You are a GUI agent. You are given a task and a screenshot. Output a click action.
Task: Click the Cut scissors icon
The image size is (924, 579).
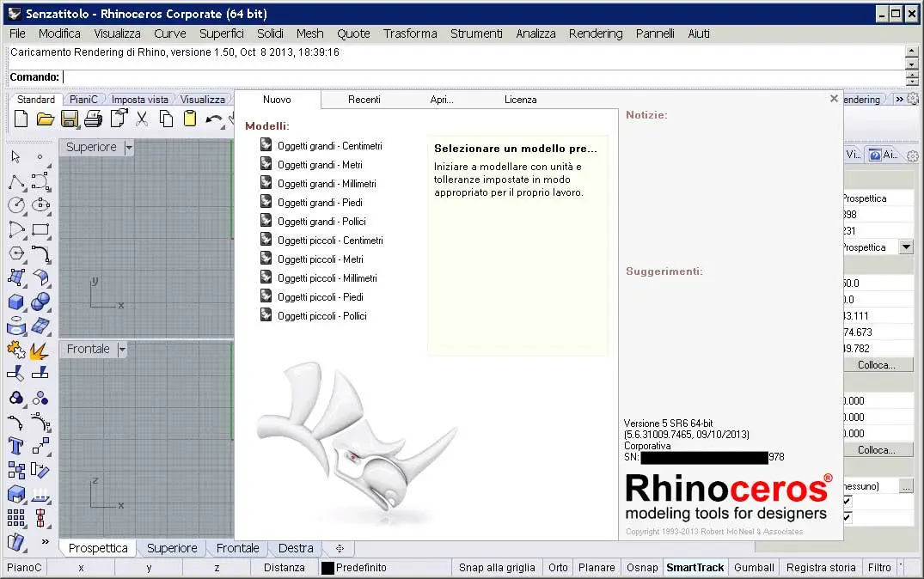click(142, 119)
